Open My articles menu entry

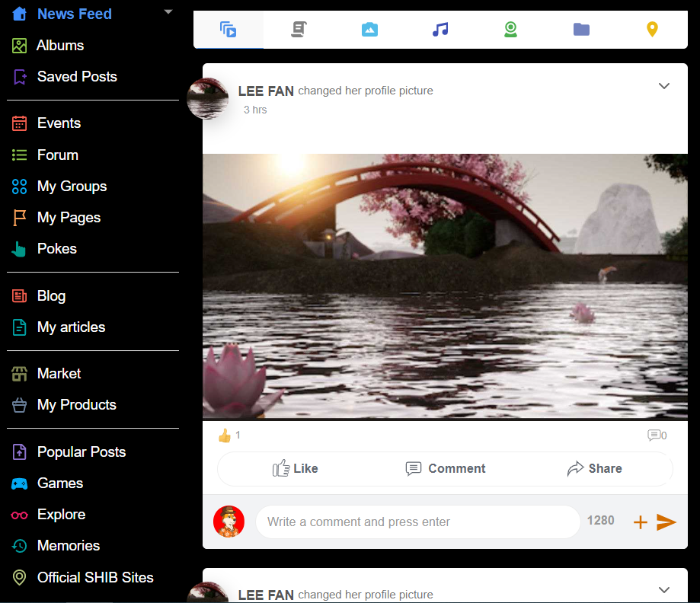coord(72,327)
